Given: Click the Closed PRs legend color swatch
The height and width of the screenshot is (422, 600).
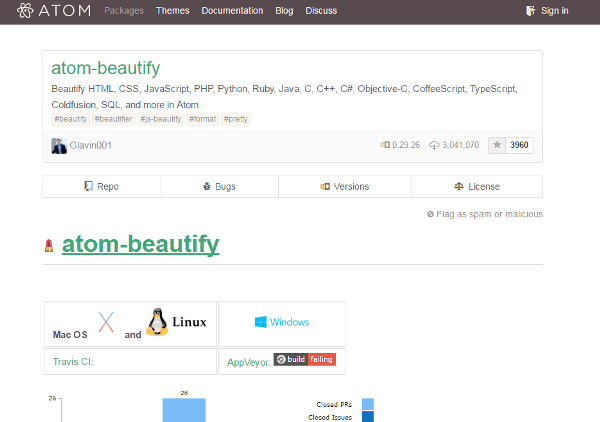Looking at the screenshot, I should click(x=368, y=404).
